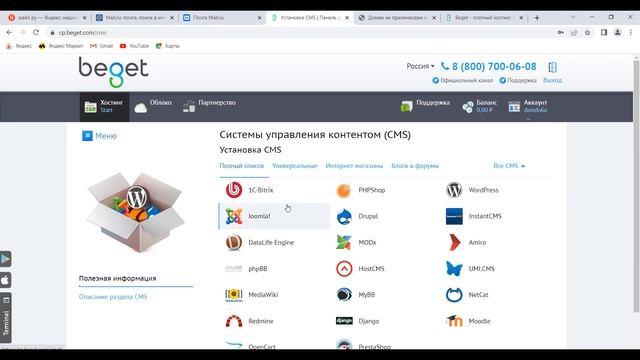
Task: Choose the Amiro red arrow icon
Action: pyautogui.click(x=454, y=242)
